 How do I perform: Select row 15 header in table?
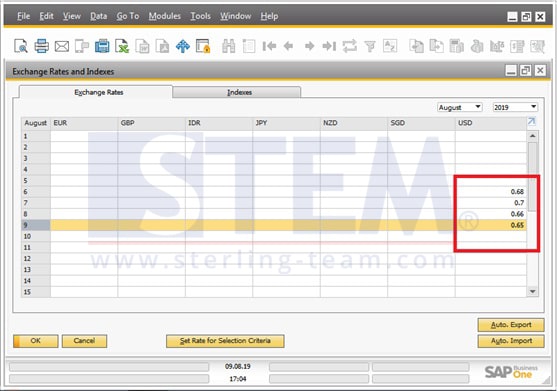pyautogui.click(x=36, y=292)
